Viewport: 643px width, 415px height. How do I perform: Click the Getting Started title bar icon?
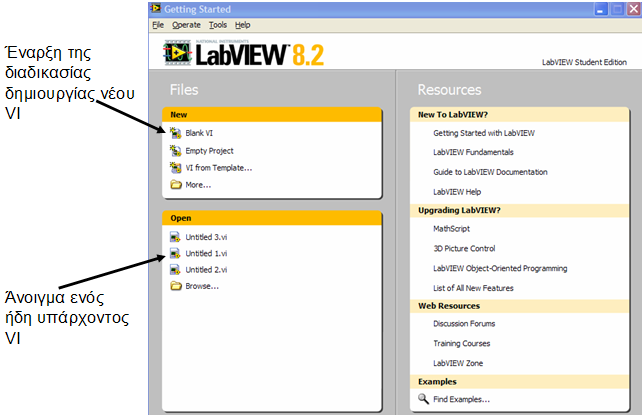[155, 9]
